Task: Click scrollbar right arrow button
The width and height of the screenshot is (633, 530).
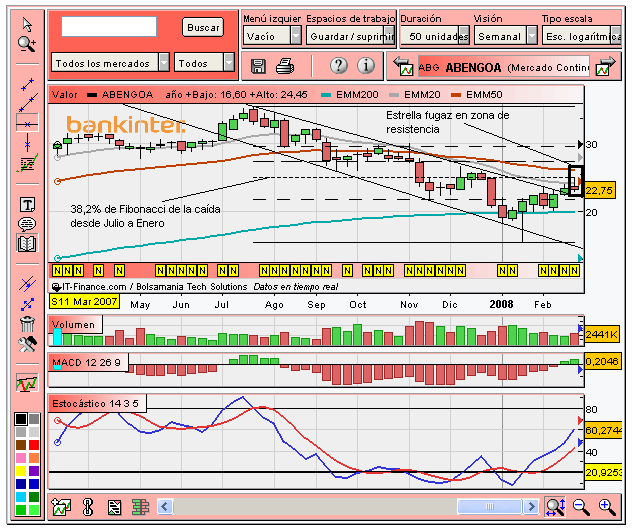Action: [531, 506]
